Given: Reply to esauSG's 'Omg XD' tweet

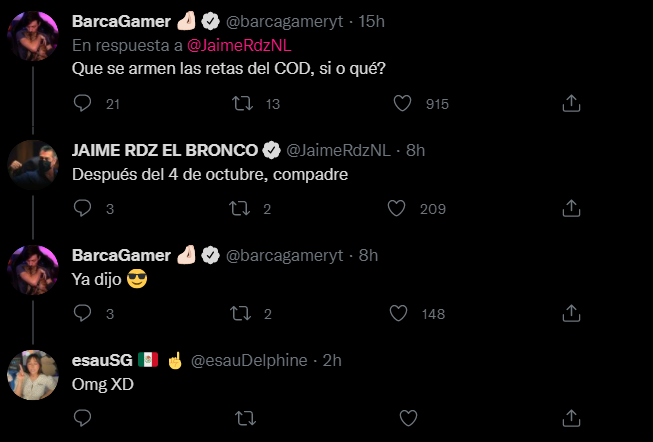Looking at the screenshot, I should click(84, 417).
